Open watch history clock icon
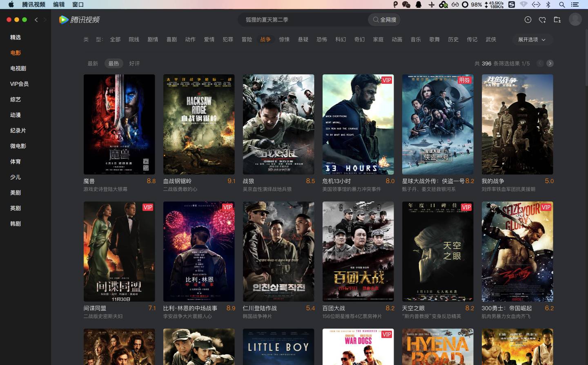 [528, 20]
